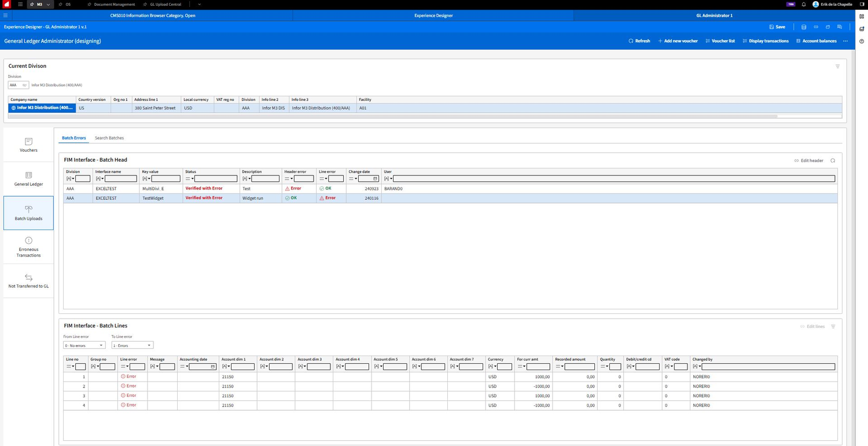Screen dimensions: 868x446
Task: Open the Current Division filter settings icon
Action: click(x=837, y=67)
